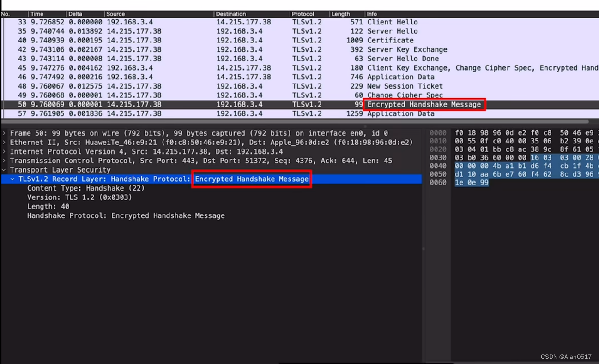Collapse the Transport Layer Security row

tap(4, 170)
